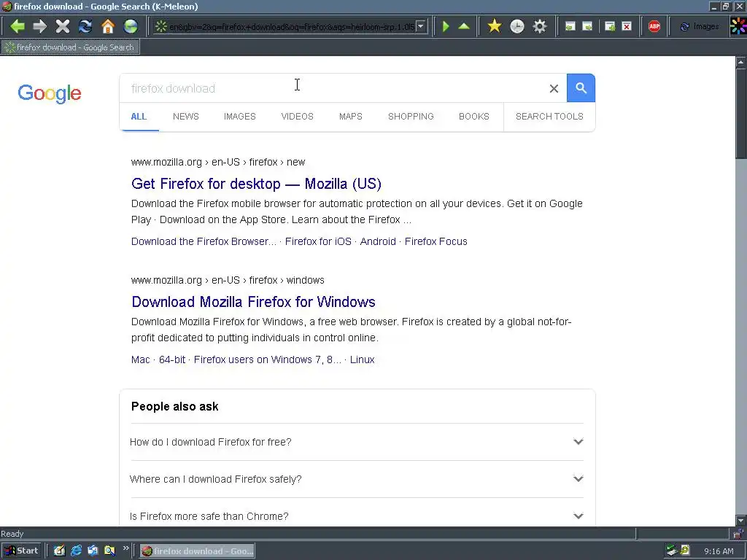The height and width of the screenshot is (560, 747).
Task: Click the 'People also ask' heading
Action: tap(175, 407)
